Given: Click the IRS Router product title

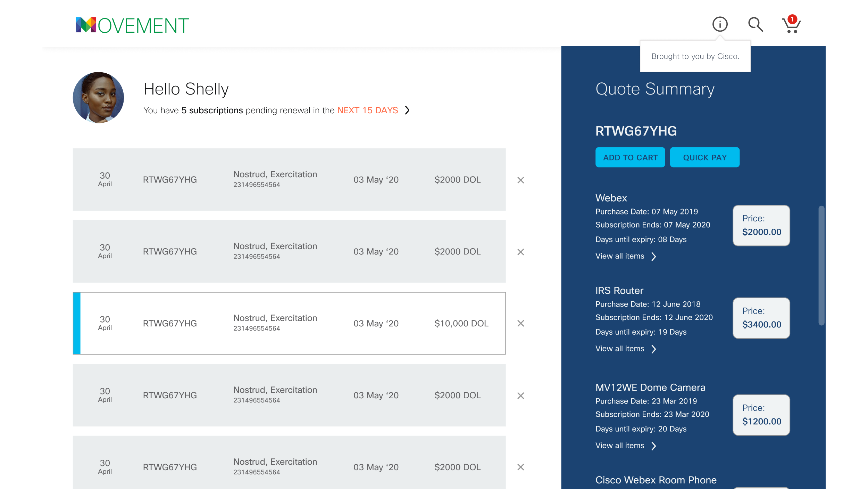Looking at the screenshot, I should pos(619,291).
